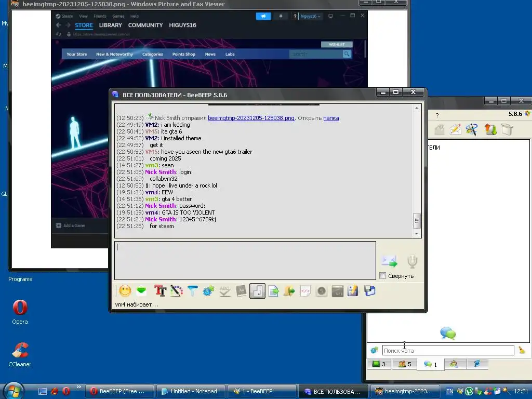Click the grayed lock icon in BeeBEEP main toolbar

point(440,129)
